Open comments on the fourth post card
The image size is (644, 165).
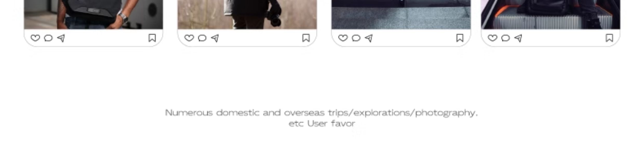tap(505, 38)
